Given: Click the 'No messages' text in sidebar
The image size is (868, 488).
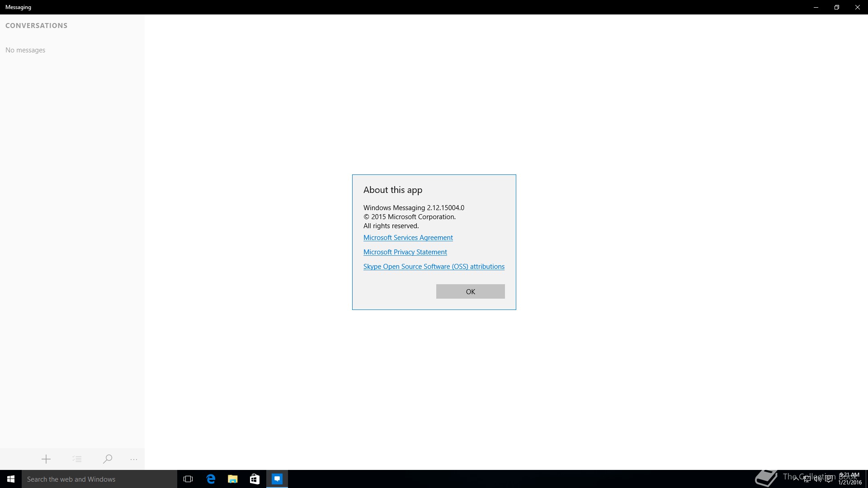Looking at the screenshot, I should (25, 50).
